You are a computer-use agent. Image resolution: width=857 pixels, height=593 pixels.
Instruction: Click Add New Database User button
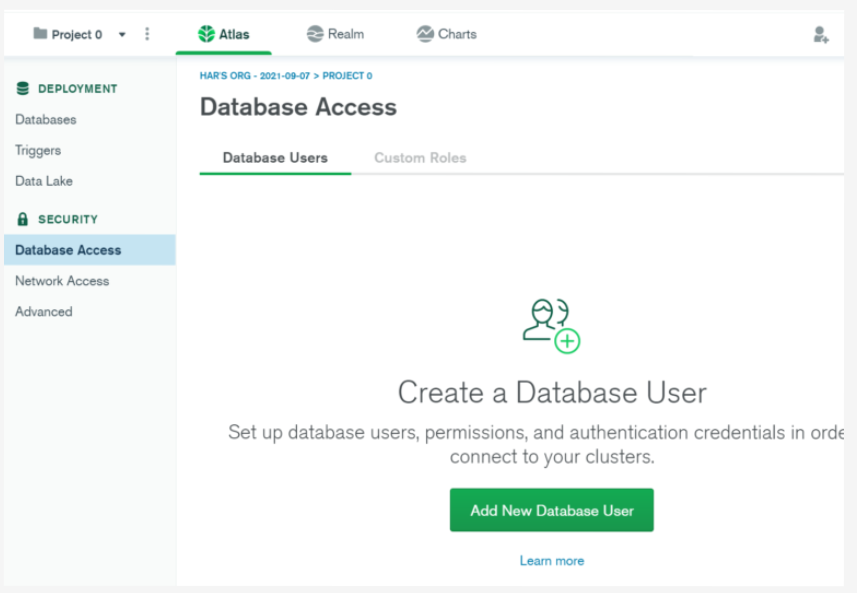tap(551, 510)
